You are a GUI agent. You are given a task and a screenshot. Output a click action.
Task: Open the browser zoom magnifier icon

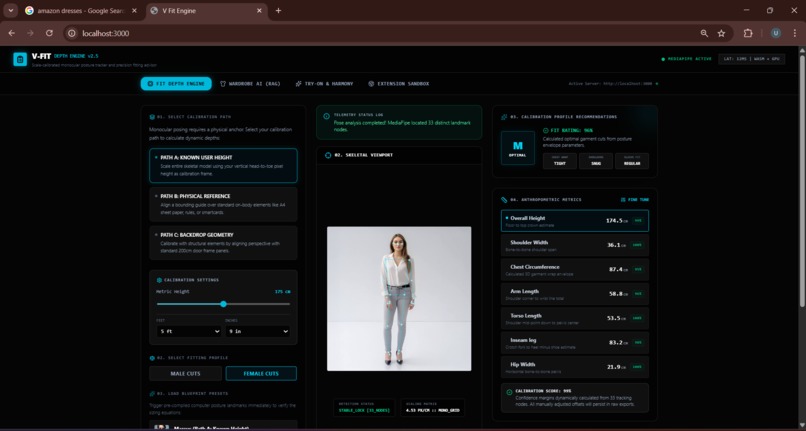coord(704,33)
